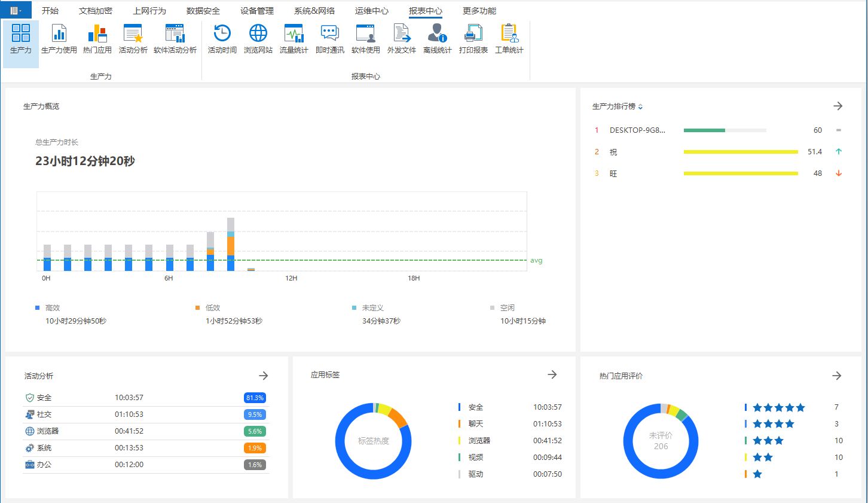This screenshot has width=868, height=503.
Task: Select the 系统 activity row gear icon
Action: (30, 448)
